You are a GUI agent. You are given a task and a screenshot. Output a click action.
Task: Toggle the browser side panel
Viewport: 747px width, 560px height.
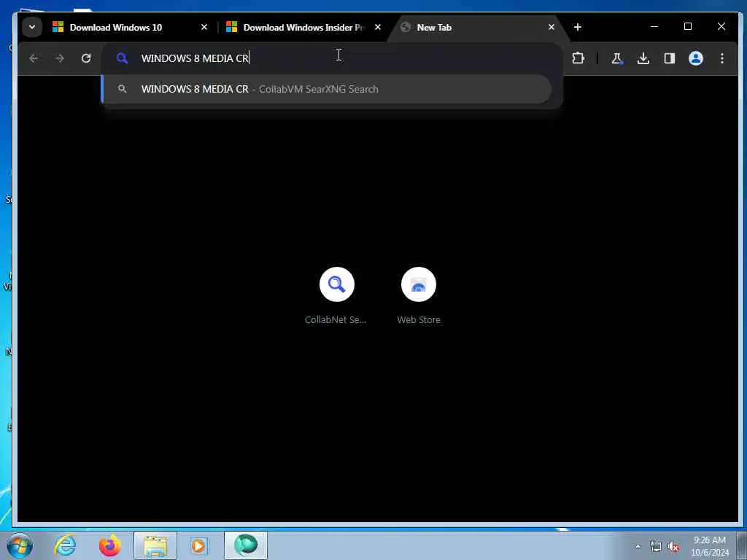point(670,58)
